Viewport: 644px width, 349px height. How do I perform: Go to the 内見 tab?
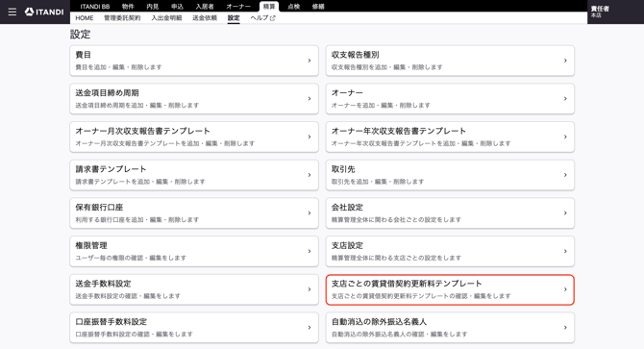pyautogui.click(x=153, y=7)
